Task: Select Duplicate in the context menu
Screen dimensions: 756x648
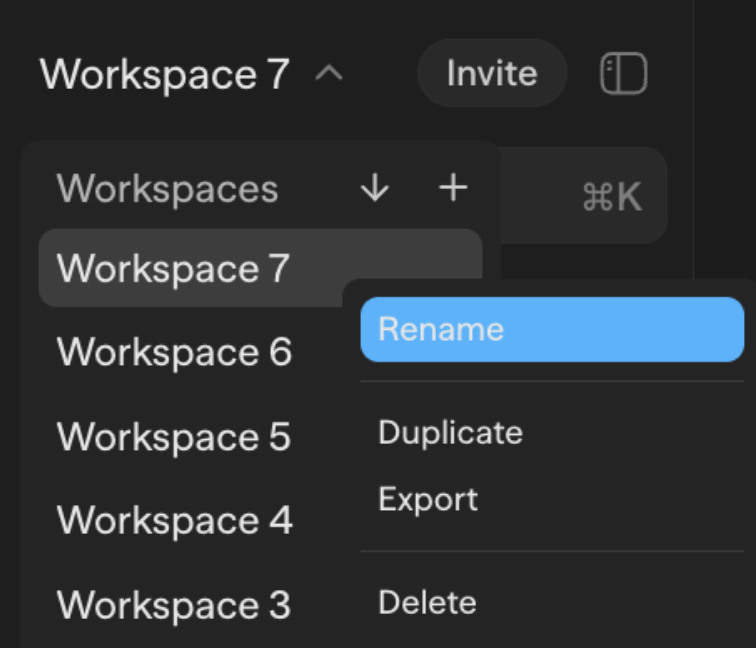Action: point(450,432)
